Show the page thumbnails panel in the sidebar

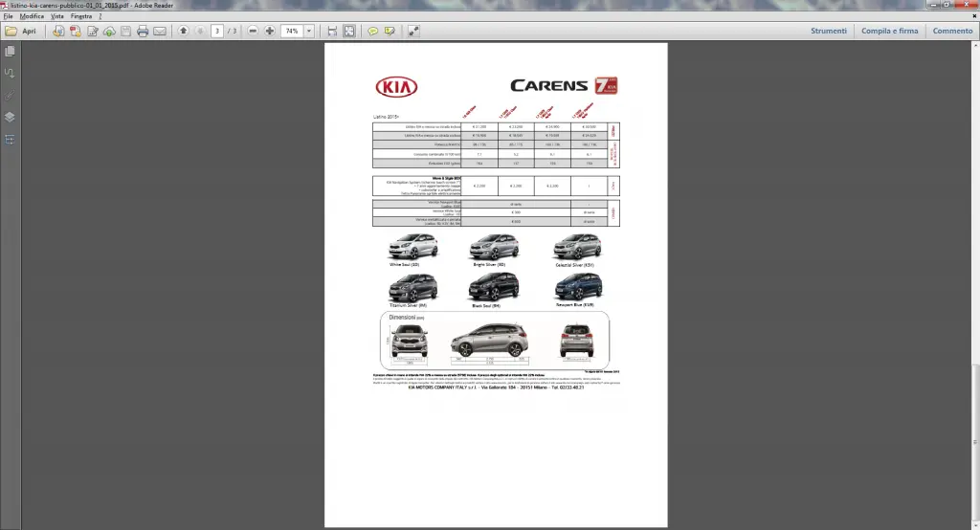(10, 52)
